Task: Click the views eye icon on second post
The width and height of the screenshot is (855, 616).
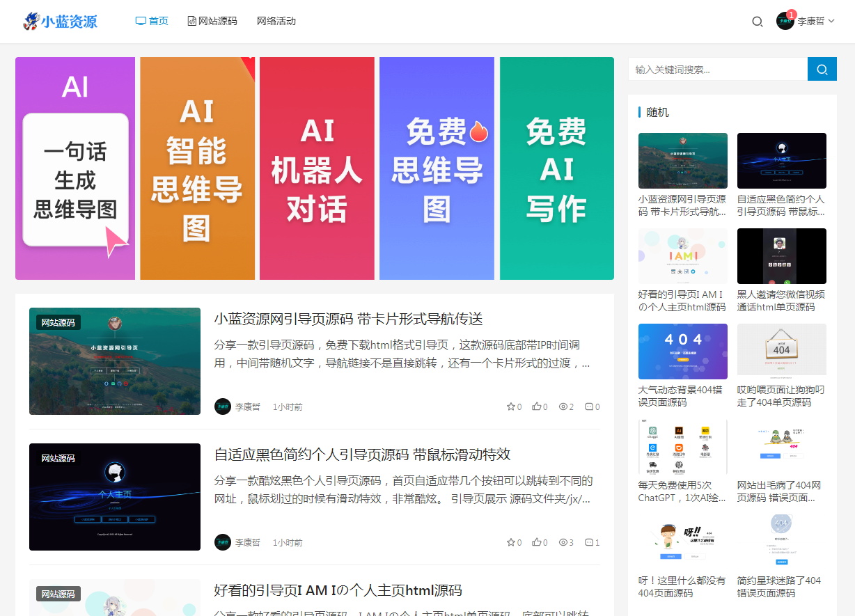Action: 563,542
